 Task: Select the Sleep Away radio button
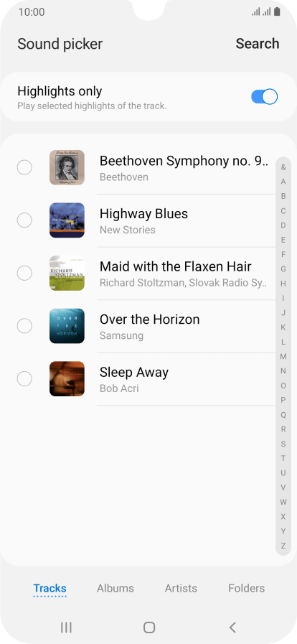pyautogui.click(x=24, y=378)
